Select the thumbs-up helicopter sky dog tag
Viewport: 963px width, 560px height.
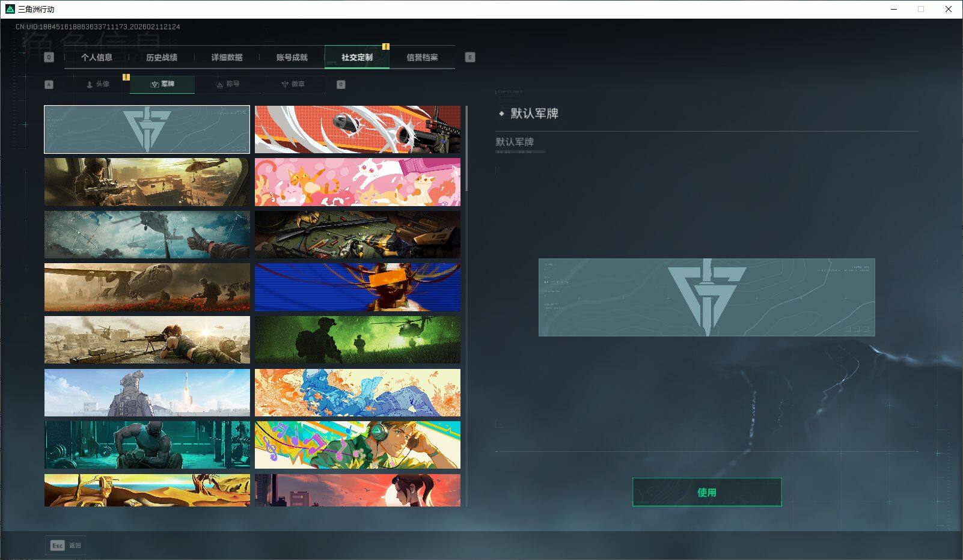click(147, 234)
